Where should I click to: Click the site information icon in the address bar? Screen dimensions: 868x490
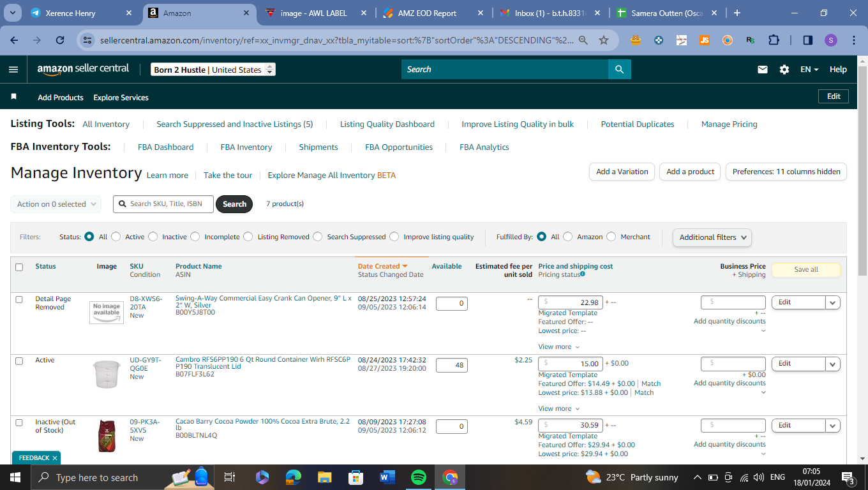(x=88, y=40)
